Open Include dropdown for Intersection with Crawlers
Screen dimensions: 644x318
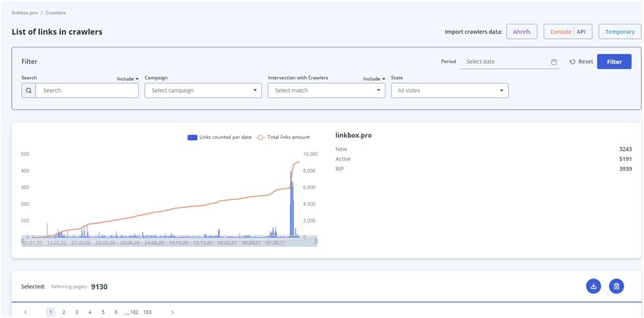[374, 78]
